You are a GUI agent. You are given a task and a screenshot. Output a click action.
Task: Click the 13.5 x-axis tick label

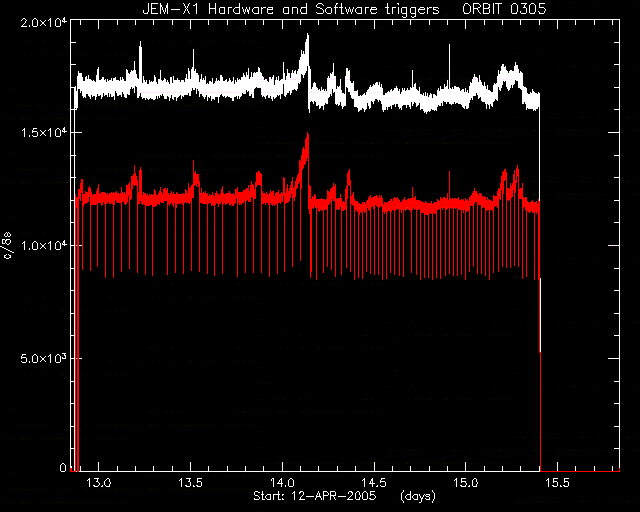click(191, 483)
